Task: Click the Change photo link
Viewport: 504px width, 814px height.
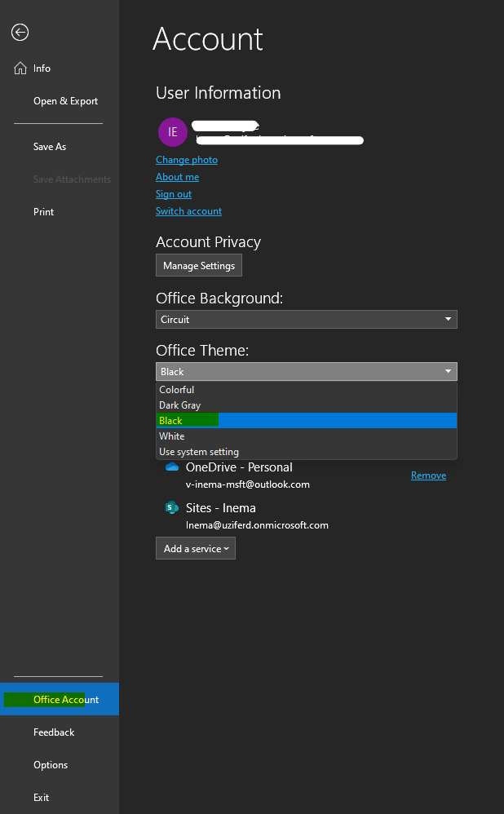Action: click(x=186, y=160)
